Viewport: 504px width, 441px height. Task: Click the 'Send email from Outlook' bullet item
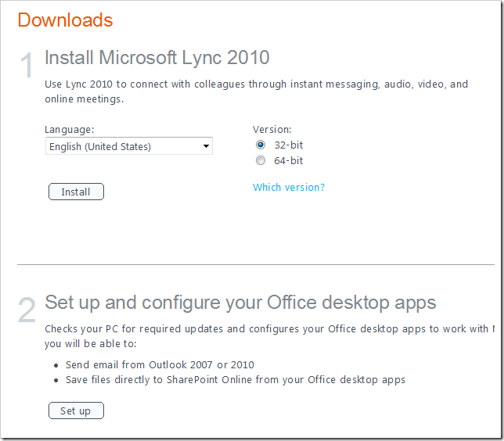coord(160,364)
